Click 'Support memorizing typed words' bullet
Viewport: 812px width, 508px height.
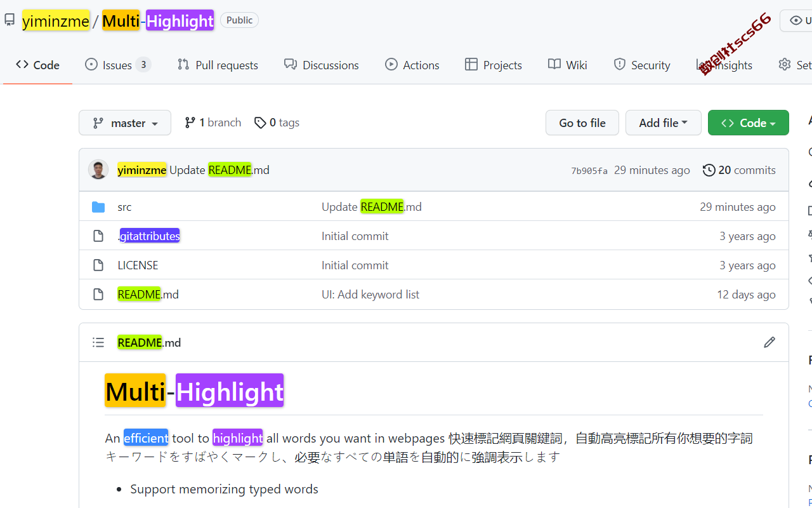tap(224, 489)
